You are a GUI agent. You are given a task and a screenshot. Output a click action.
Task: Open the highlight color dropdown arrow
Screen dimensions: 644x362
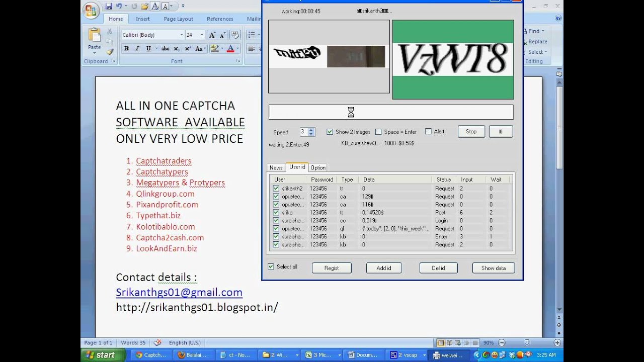[x=221, y=49]
